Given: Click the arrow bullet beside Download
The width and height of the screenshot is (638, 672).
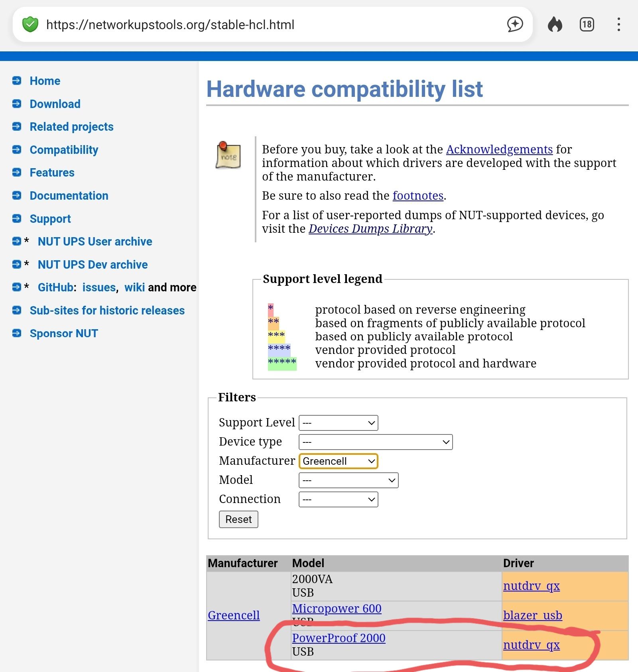Looking at the screenshot, I should 17,104.
